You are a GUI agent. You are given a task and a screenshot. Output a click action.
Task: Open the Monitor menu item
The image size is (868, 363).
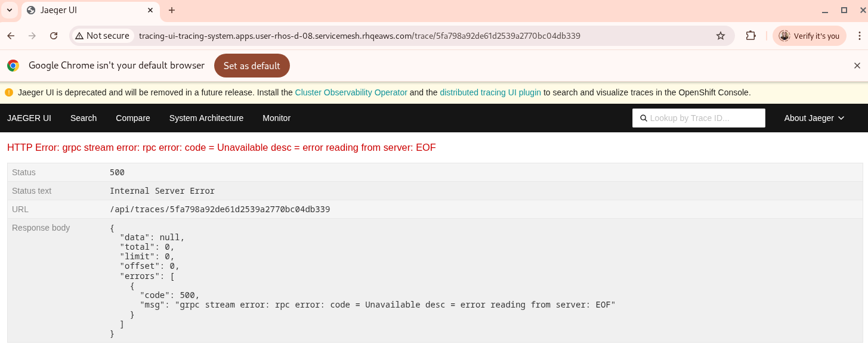point(277,118)
